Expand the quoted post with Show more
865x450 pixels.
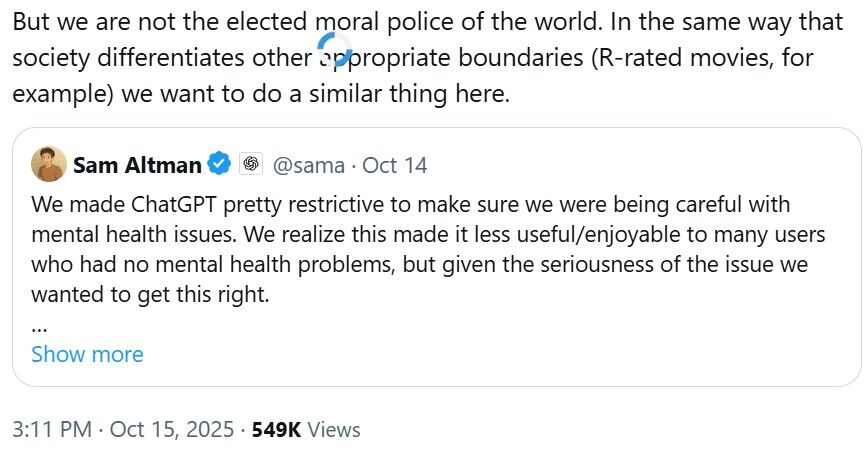click(x=87, y=354)
